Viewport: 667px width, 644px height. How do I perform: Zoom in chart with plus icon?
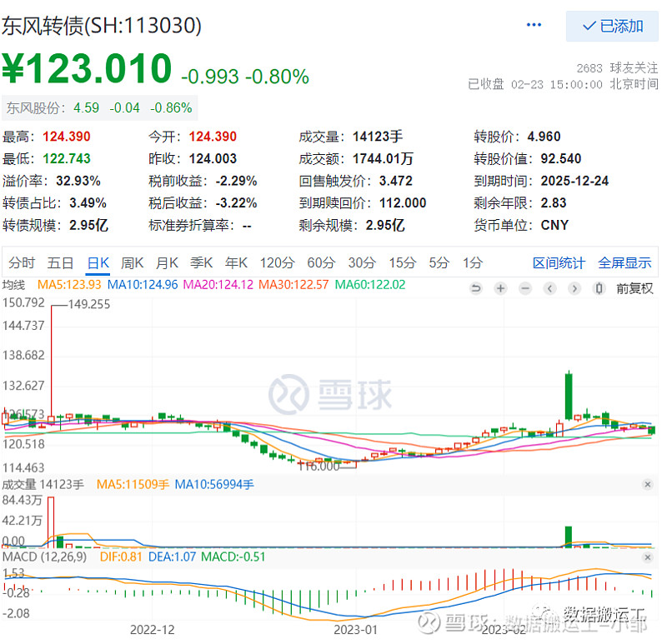(500, 288)
